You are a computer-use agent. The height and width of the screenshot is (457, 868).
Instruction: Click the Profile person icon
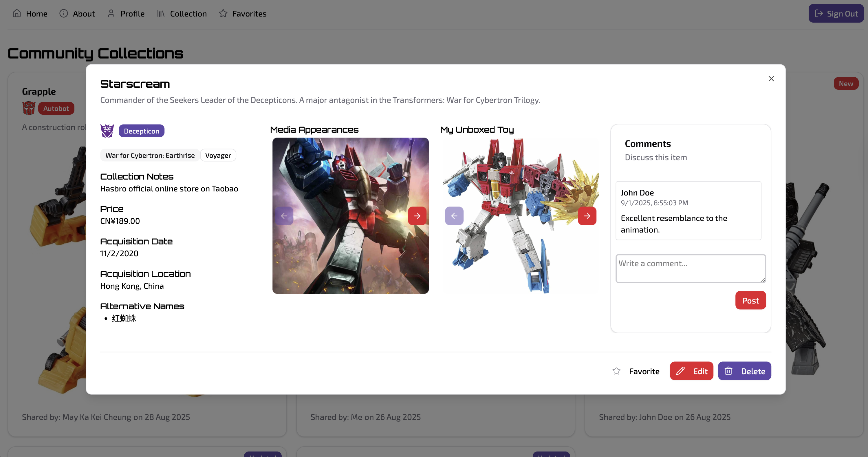tap(111, 13)
